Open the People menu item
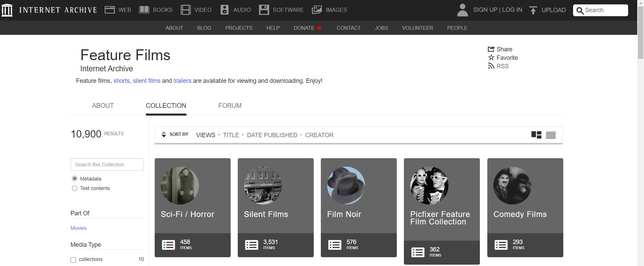The height and width of the screenshot is (266, 644). pyautogui.click(x=457, y=28)
